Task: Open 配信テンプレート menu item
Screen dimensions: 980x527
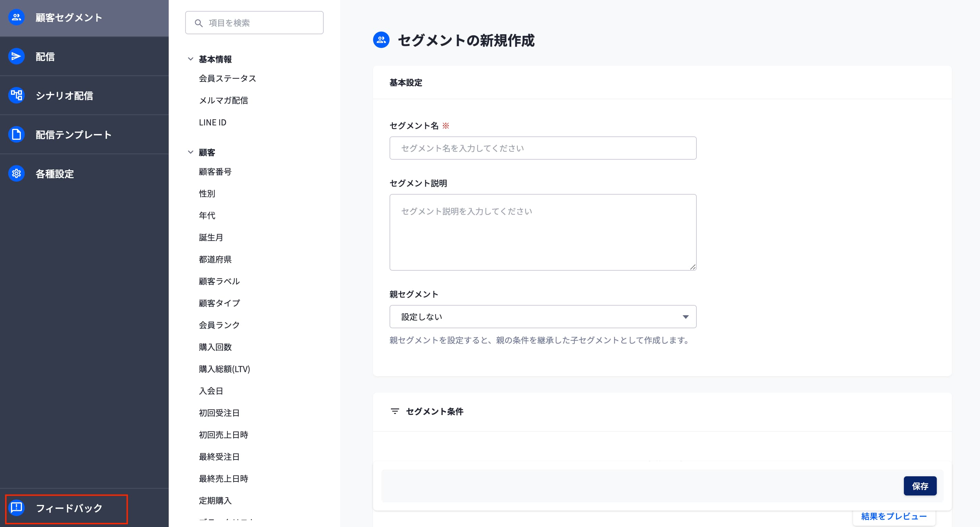Action: [73, 135]
